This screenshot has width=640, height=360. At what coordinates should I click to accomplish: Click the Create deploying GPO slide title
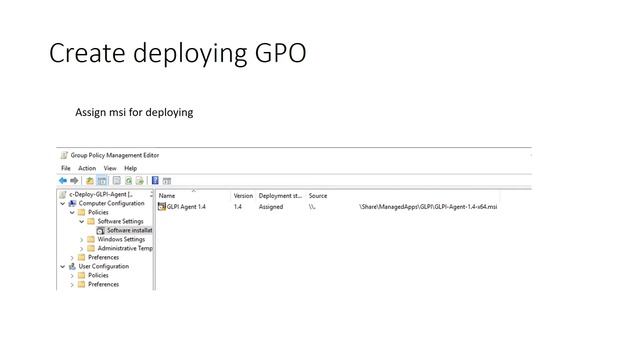click(178, 53)
